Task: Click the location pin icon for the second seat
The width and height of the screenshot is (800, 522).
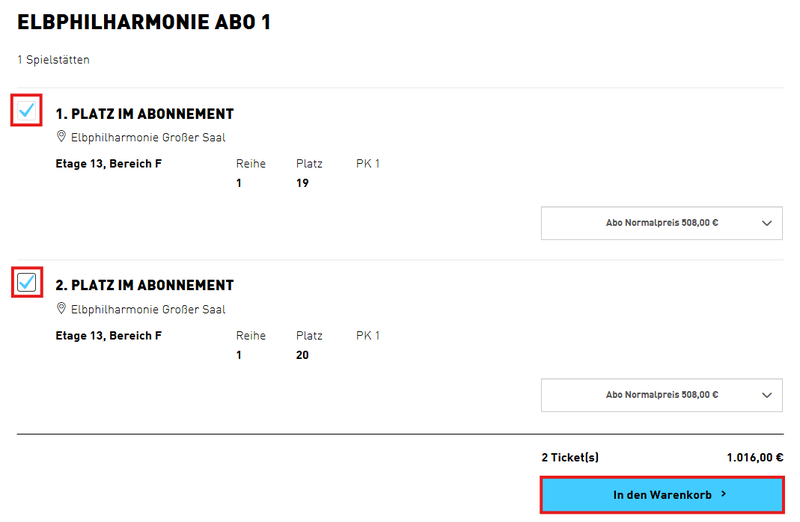Action: 61,309
